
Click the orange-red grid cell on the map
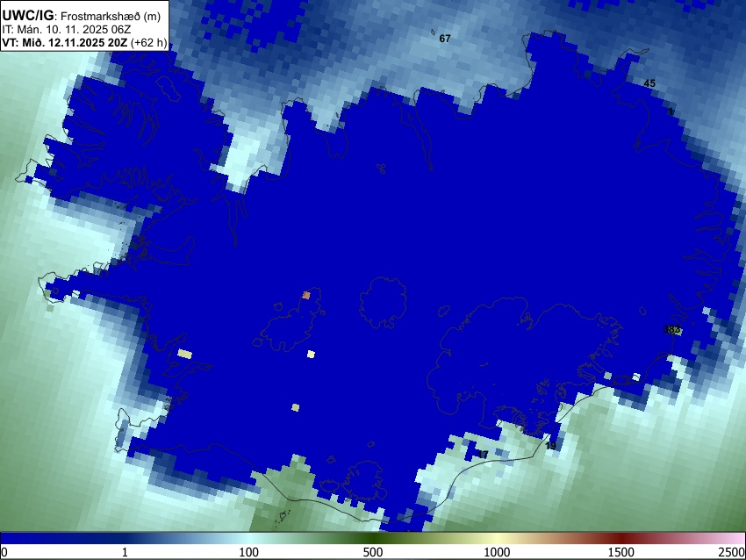coord(306,296)
